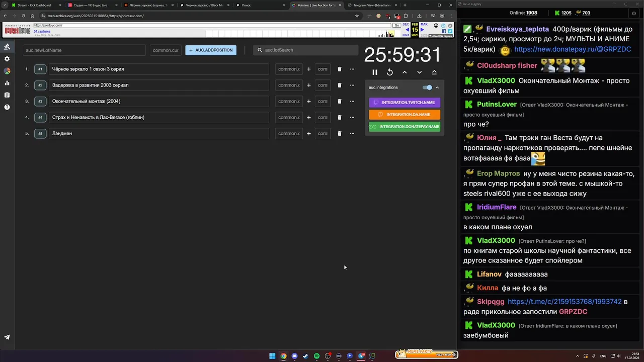The image size is (644, 362).
Task: Connect INTEGRATION.DONATEPAY.NAME button
Action: click(x=405, y=127)
